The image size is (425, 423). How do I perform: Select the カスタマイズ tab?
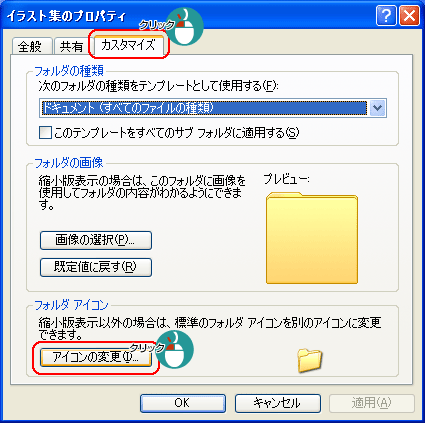point(129,45)
